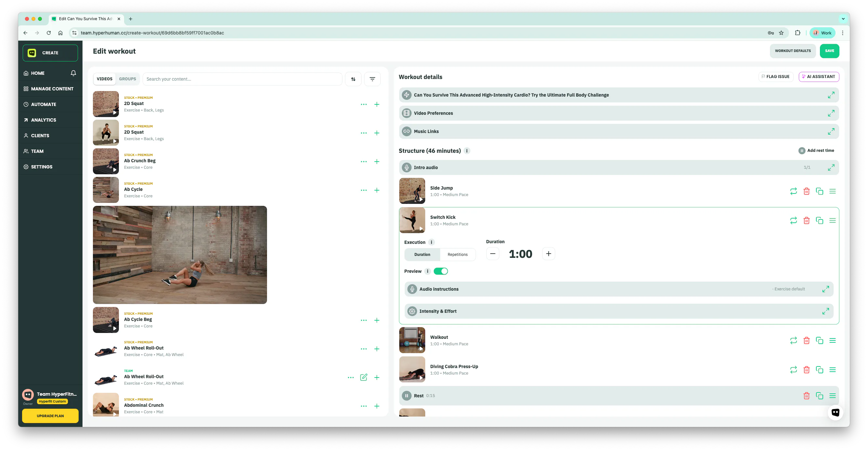The width and height of the screenshot is (868, 451).
Task: Click the WORKOUT DEFAULTS button
Action: pos(793,51)
